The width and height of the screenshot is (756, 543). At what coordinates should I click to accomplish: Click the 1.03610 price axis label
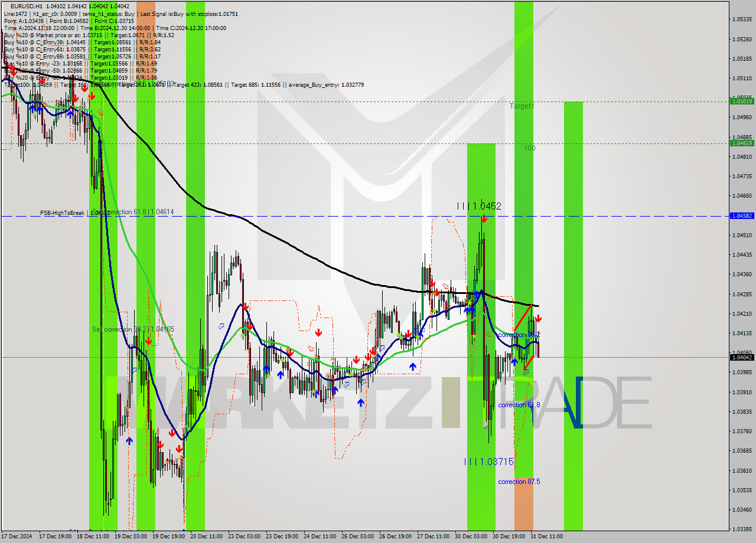(742, 470)
